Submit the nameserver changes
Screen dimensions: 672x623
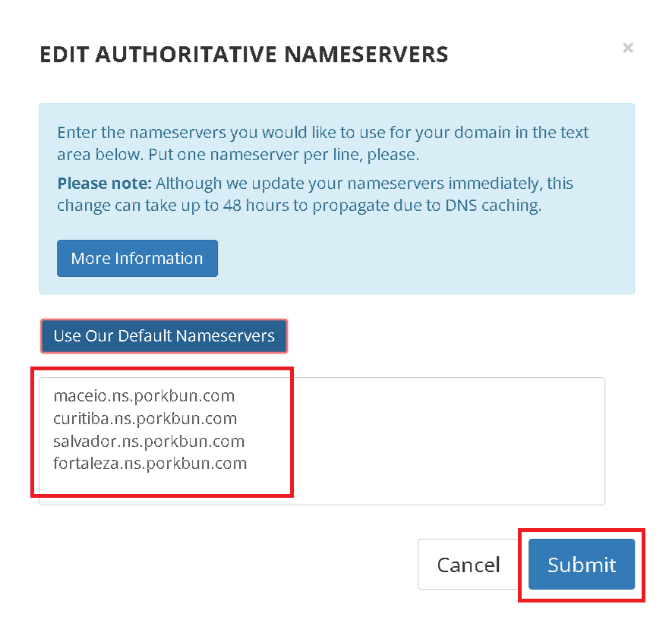point(581,564)
